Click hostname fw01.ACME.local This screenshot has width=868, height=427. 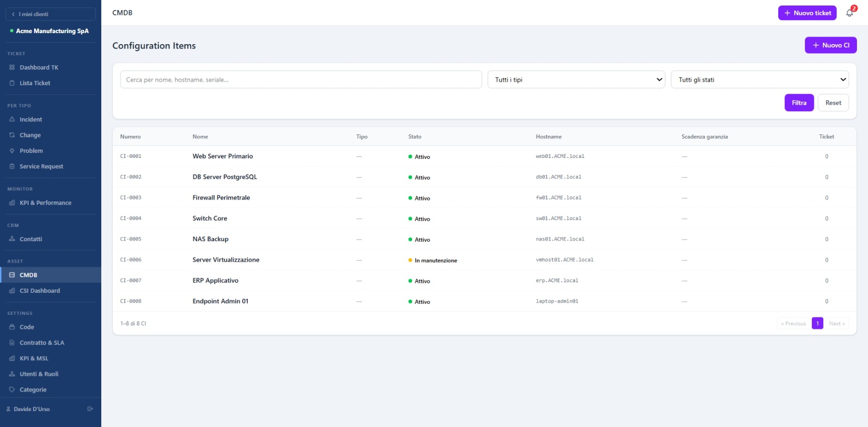pyautogui.click(x=558, y=197)
